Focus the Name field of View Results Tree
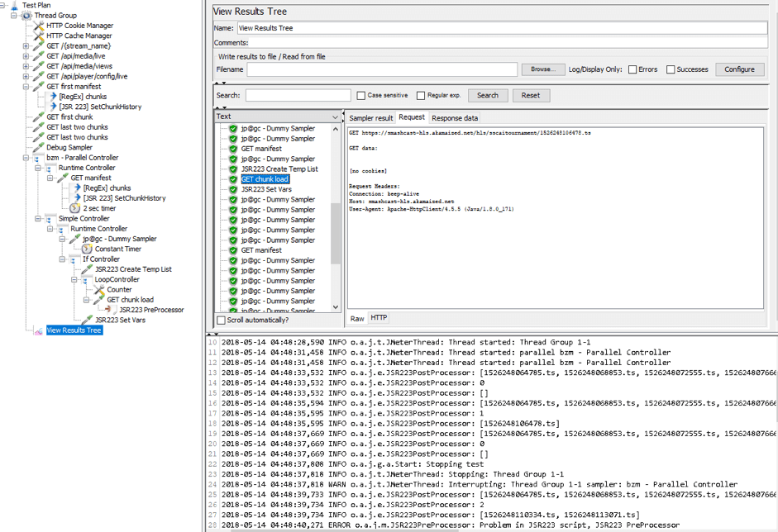This screenshot has height=532, width=778. (x=502, y=28)
